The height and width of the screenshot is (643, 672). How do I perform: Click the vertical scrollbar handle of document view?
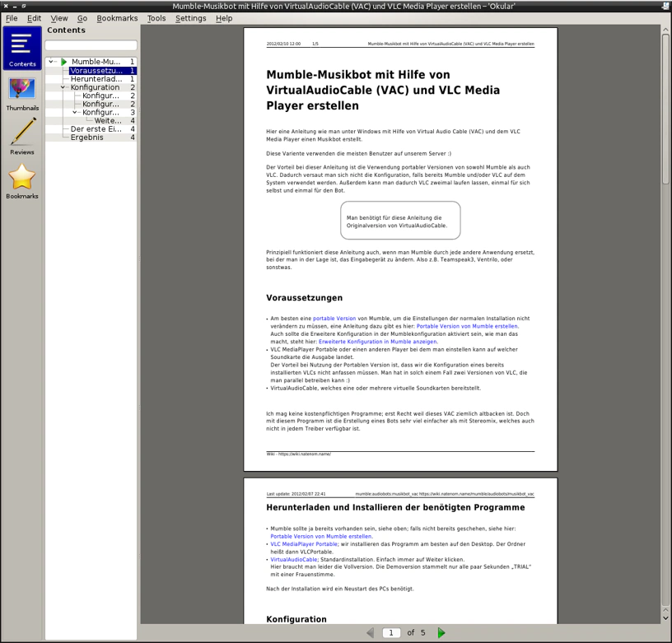[665, 109]
